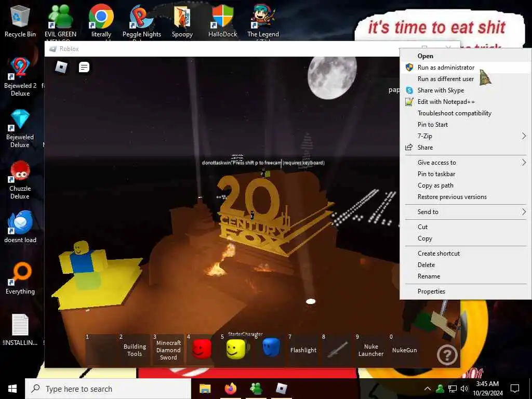Open the Roblox menu icon
532x399 pixels.
click(61, 67)
